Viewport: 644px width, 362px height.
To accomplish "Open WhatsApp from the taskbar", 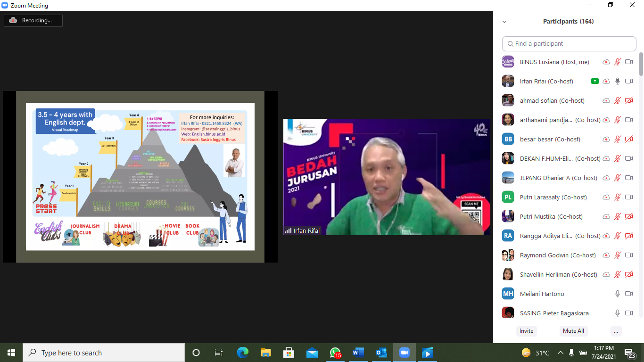I will click(x=335, y=353).
